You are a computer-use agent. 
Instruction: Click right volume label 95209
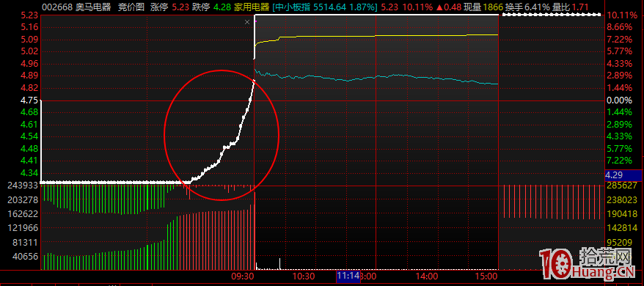click(x=619, y=242)
